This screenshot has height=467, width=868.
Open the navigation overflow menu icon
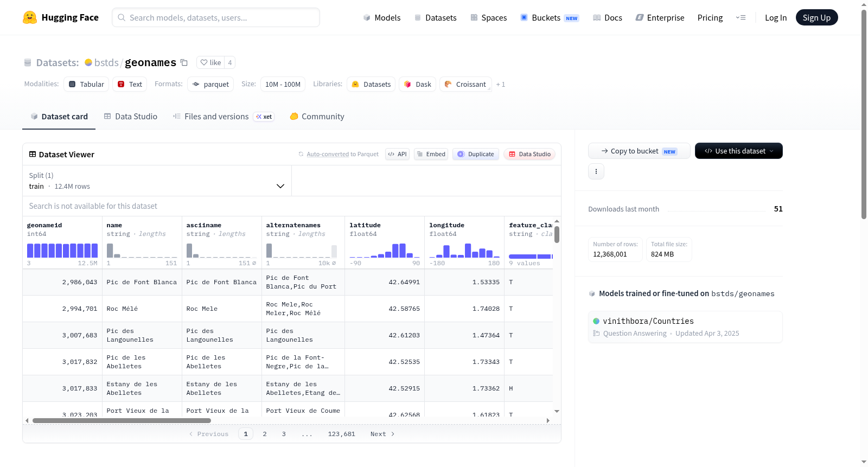point(741,17)
